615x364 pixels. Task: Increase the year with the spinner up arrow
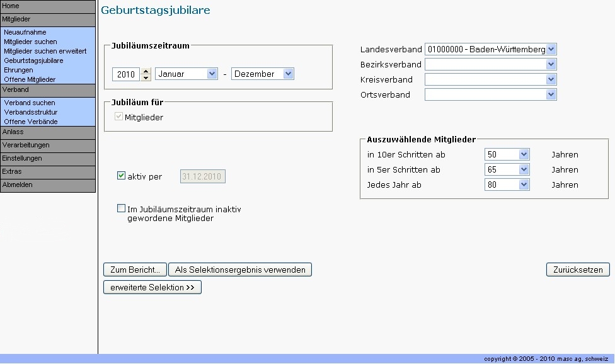(146, 71)
